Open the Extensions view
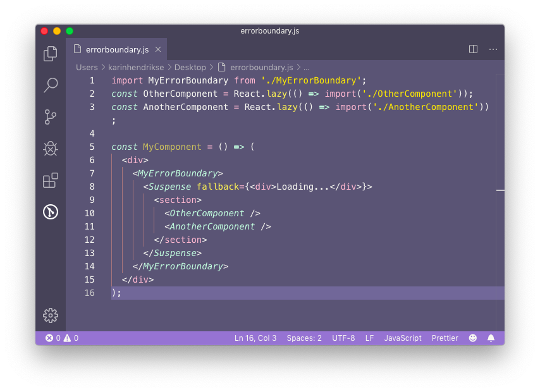540x392 pixels. [50, 180]
